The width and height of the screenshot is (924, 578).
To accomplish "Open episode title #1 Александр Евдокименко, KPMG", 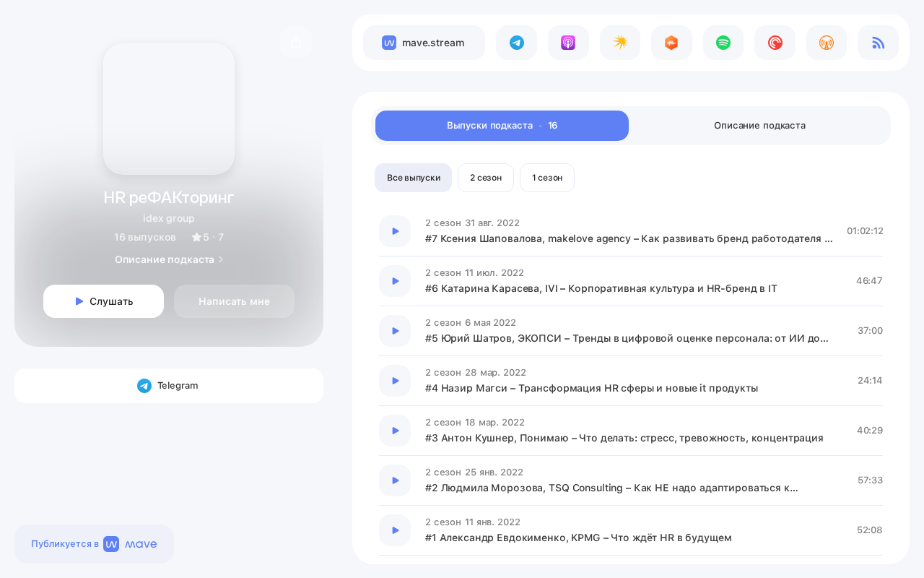I will (578, 538).
